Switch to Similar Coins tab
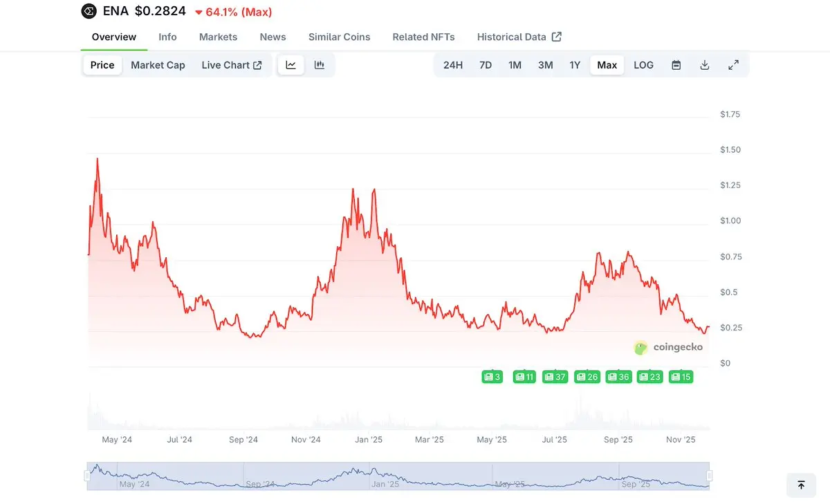The height and width of the screenshot is (504, 830). [339, 37]
